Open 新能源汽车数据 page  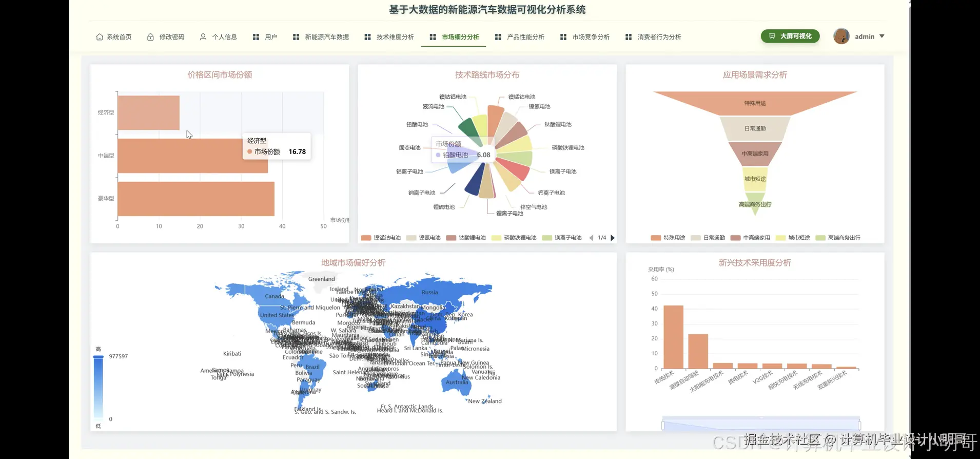[321, 37]
